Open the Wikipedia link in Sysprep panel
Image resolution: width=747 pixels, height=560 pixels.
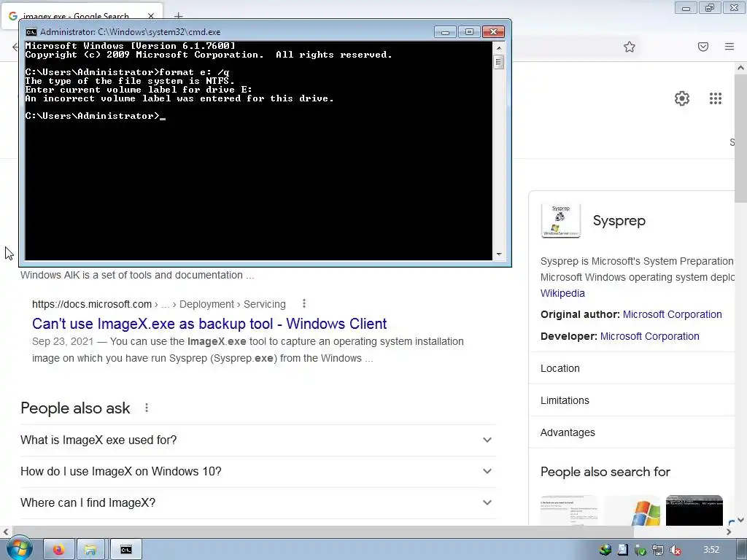(x=562, y=293)
